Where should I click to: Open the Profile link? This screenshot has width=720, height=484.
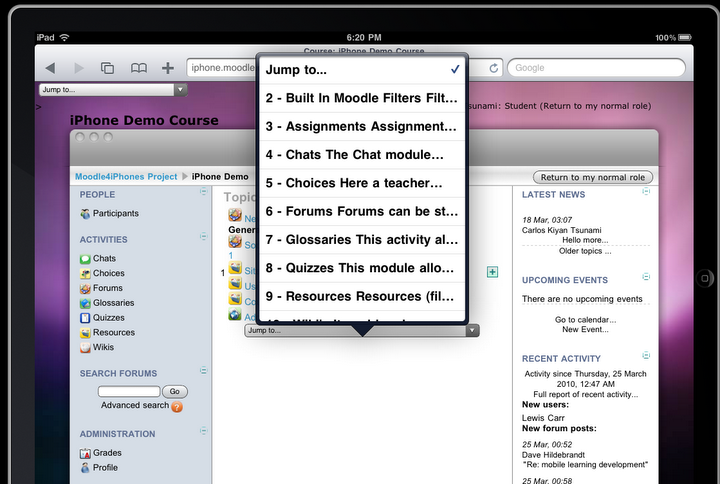point(105,467)
